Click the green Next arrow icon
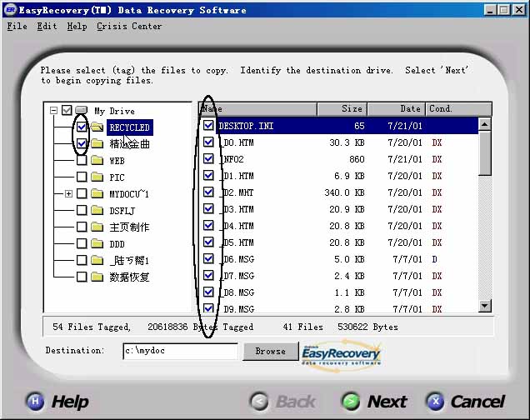 pos(352,402)
